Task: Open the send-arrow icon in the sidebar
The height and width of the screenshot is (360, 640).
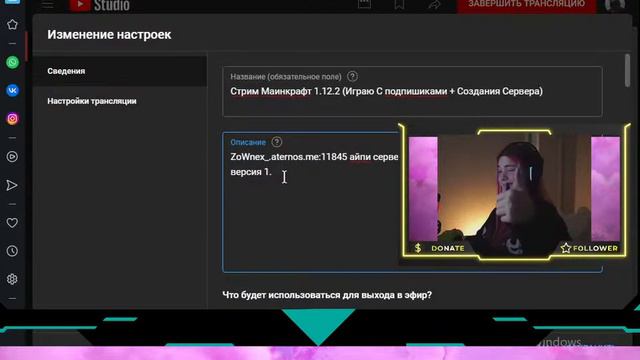Action: [x=12, y=185]
